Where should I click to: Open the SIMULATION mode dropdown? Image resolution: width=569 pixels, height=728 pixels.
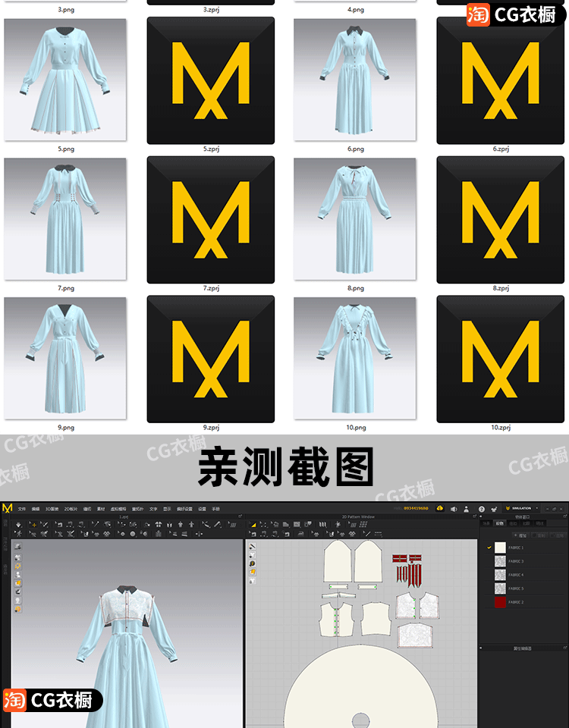pos(522,508)
